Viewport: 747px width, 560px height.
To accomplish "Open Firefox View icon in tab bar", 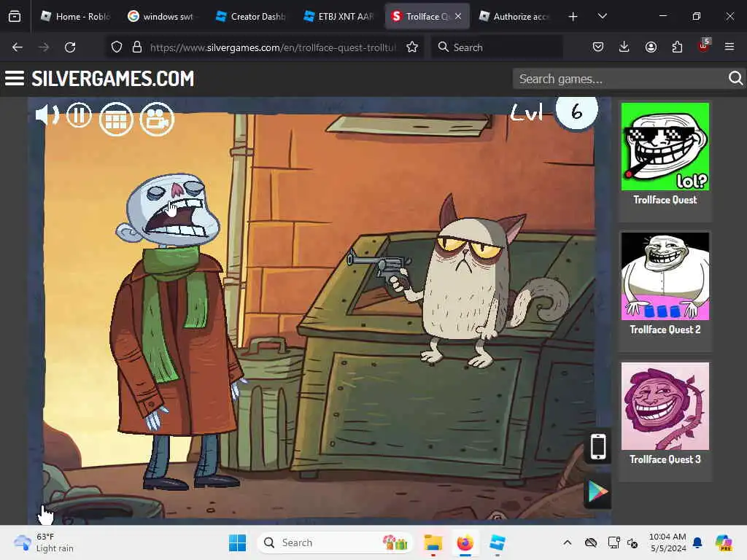I will click(15, 17).
